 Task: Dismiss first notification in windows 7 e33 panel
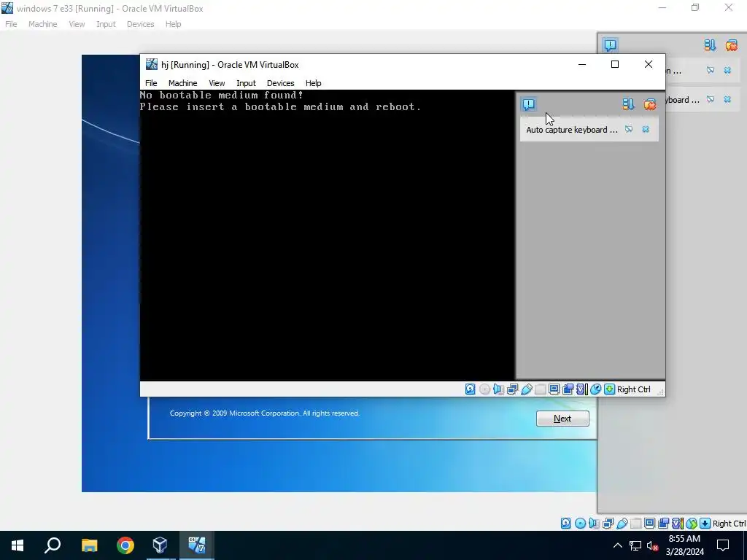(727, 70)
